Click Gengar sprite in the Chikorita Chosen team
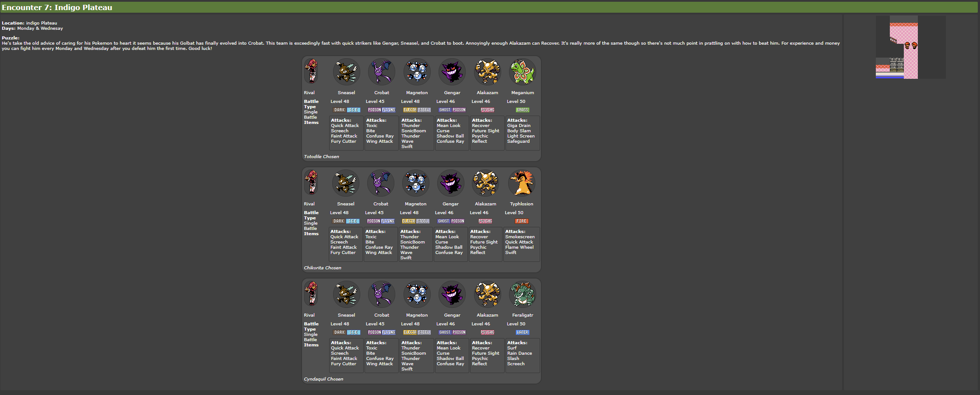The image size is (980, 395). [450, 183]
